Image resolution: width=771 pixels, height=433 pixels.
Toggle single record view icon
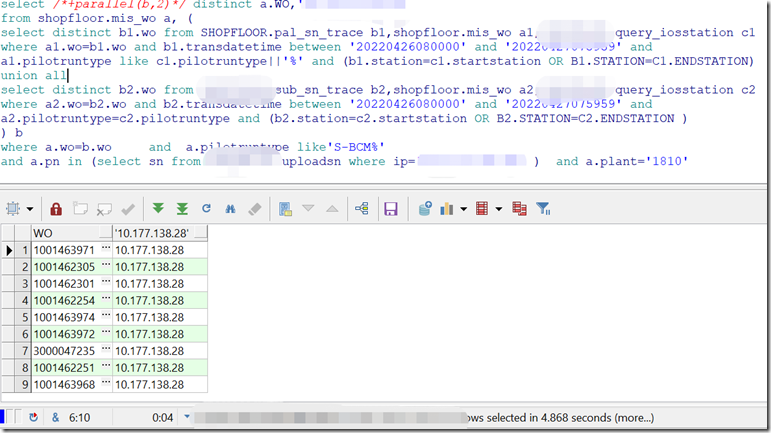[x=285, y=209]
